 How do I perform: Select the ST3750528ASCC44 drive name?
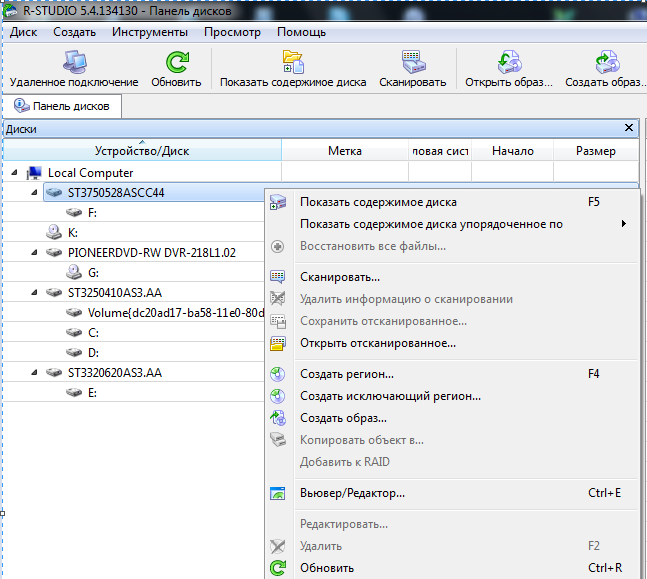point(116,193)
